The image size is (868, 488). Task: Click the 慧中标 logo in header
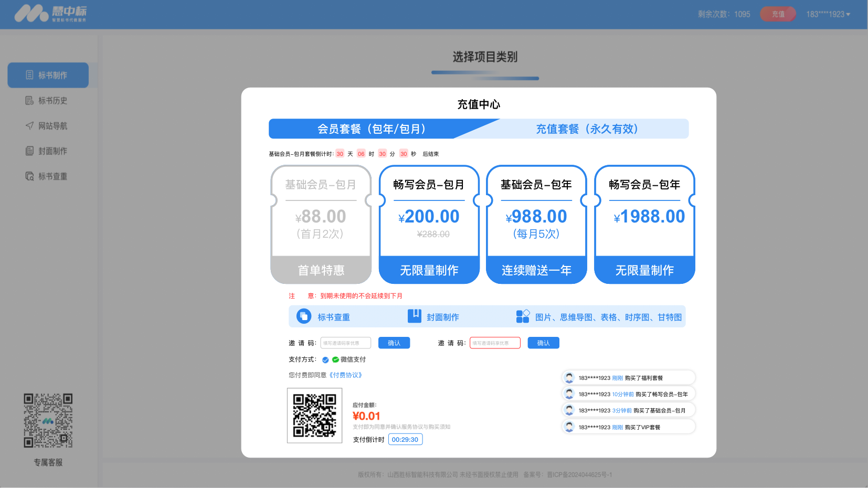[50, 14]
